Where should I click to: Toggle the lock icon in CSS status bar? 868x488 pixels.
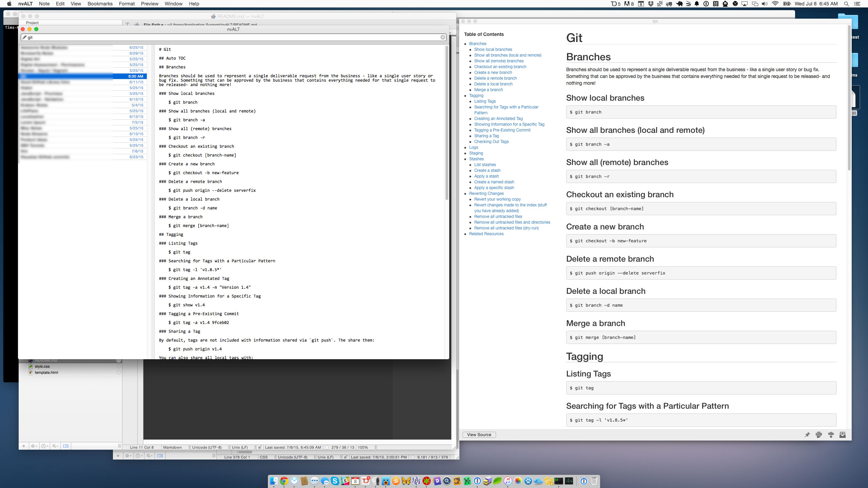(x=346, y=457)
